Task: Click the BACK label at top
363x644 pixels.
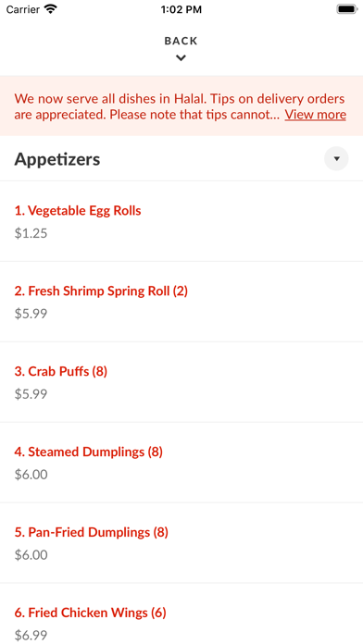Action: [181, 41]
